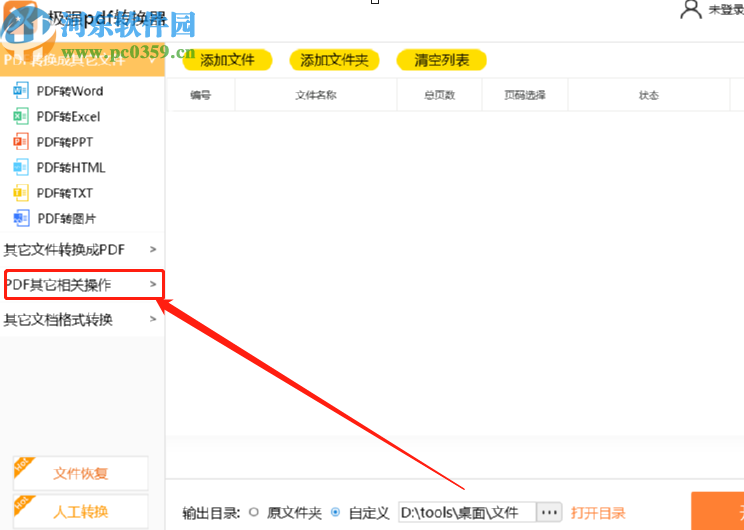Click the PDF转Excel icon
This screenshot has height=530, width=744.
[20, 116]
